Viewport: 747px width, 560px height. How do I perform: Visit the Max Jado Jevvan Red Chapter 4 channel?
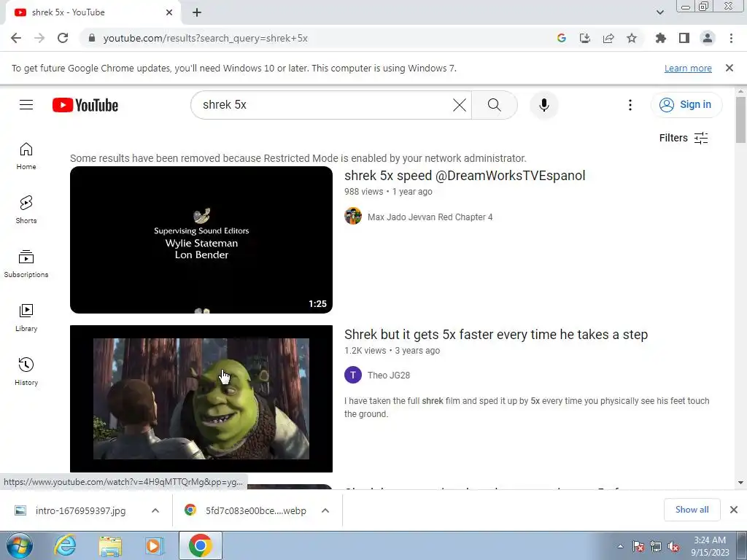(430, 217)
